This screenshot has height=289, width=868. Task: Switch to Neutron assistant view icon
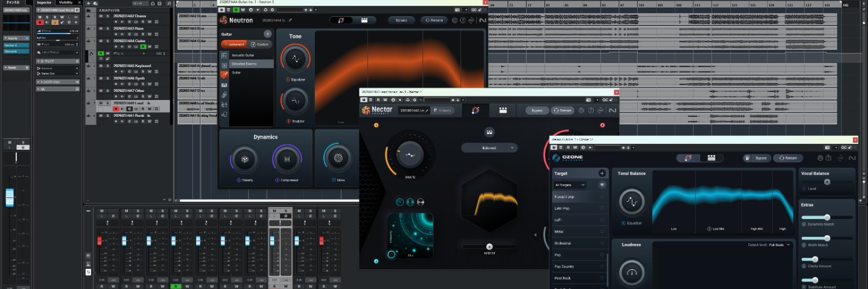[341, 20]
